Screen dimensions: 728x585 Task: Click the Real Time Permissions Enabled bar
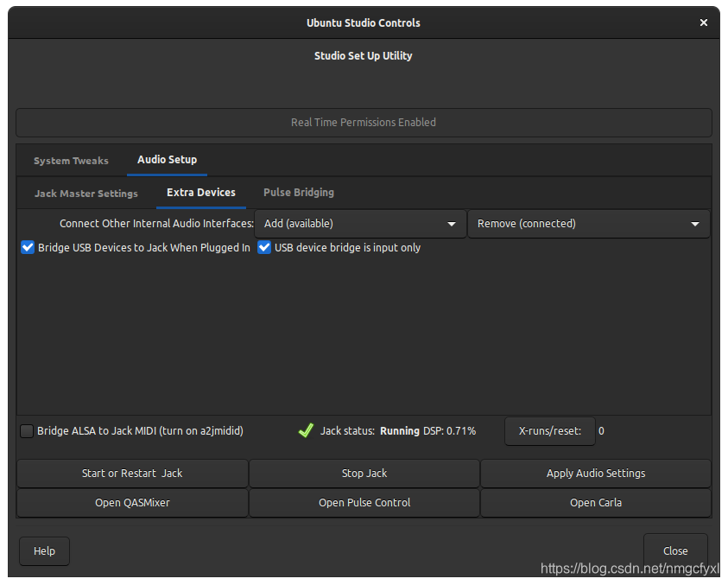tap(364, 123)
